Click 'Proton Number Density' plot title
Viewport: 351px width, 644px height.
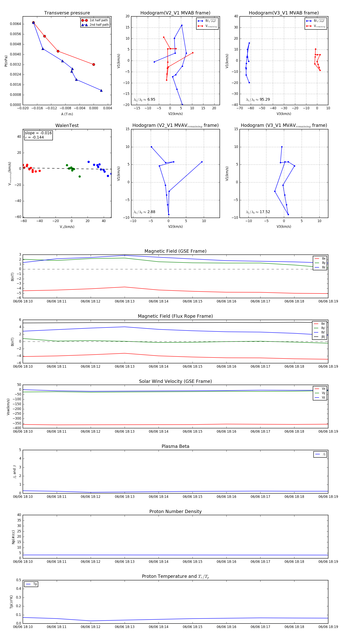click(x=175, y=511)
